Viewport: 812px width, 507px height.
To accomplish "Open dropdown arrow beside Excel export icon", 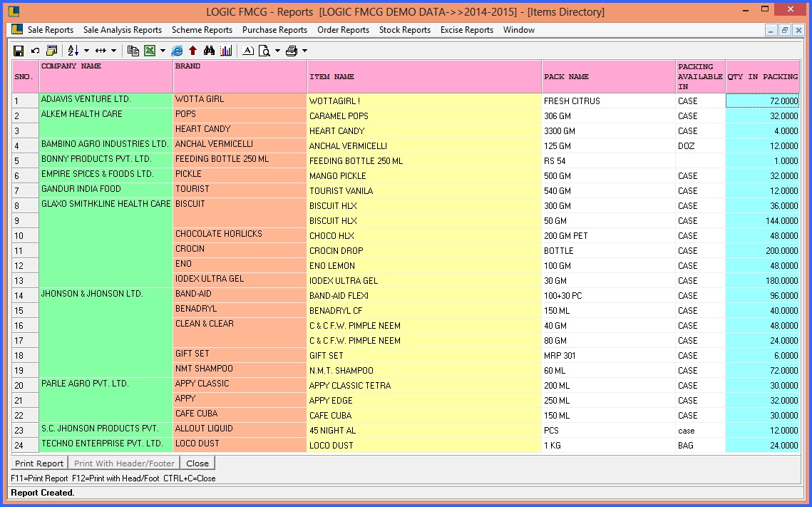I will (163, 51).
